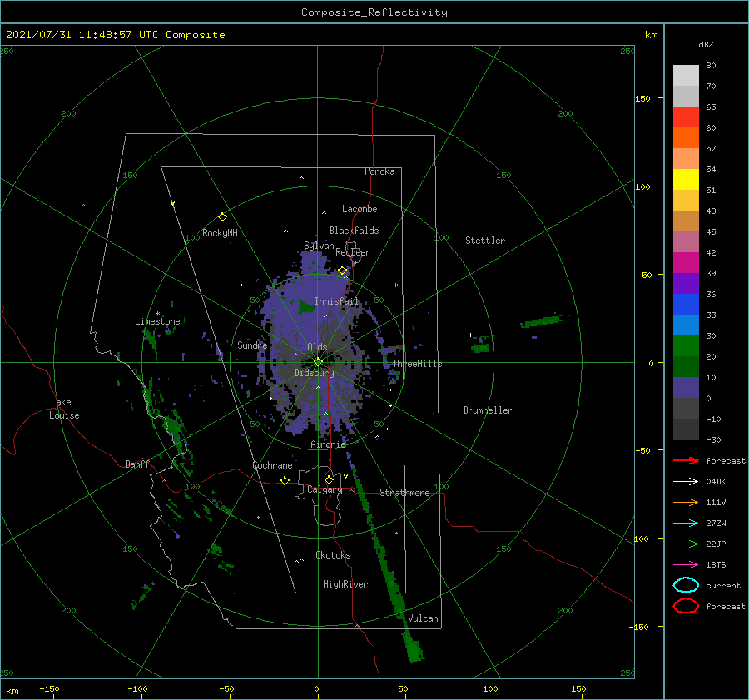This screenshot has height=700, width=749.
Task: Click the Innisfail city label
Action: [336, 301]
